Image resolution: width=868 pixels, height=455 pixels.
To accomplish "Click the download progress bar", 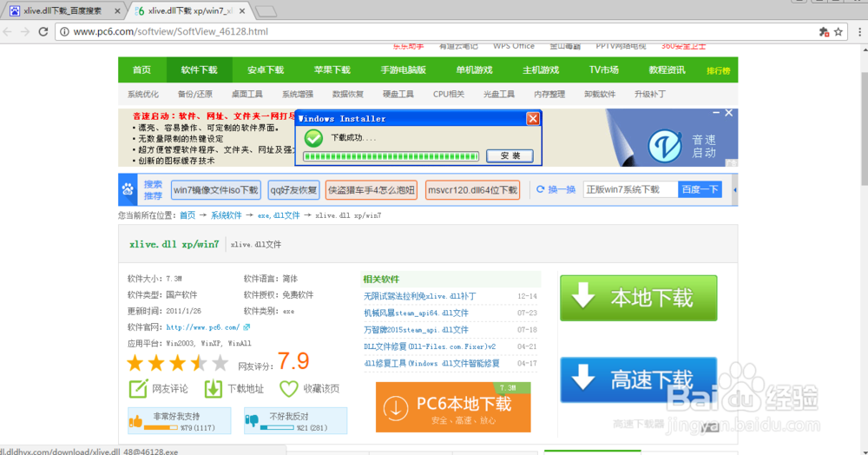I will pos(391,156).
